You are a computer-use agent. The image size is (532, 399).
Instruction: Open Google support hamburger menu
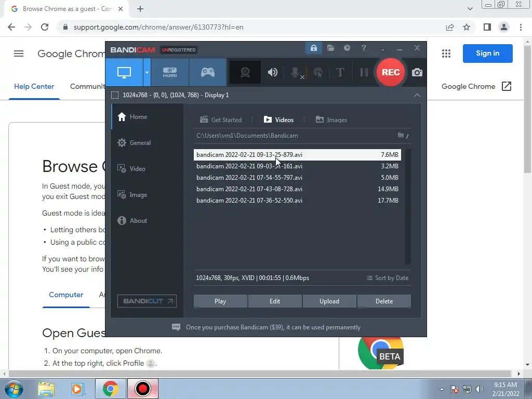click(x=19, y=54)
